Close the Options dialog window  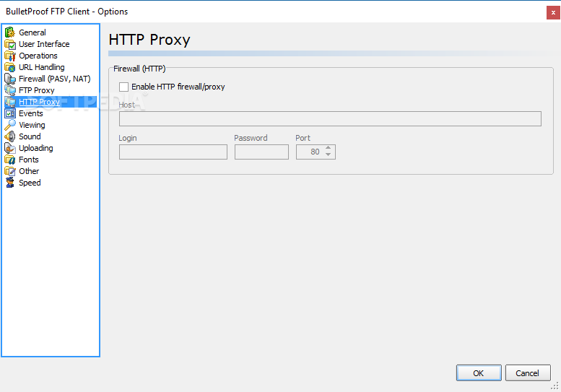[553, 12]
